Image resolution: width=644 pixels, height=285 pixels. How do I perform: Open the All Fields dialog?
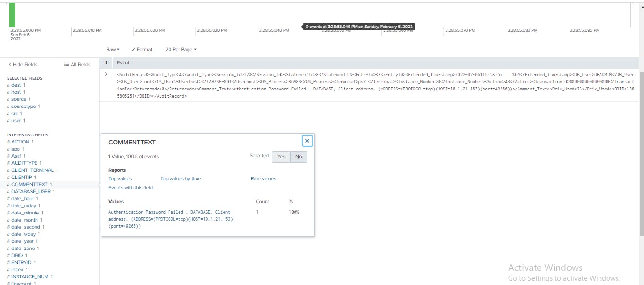click(x=77, y=64)
